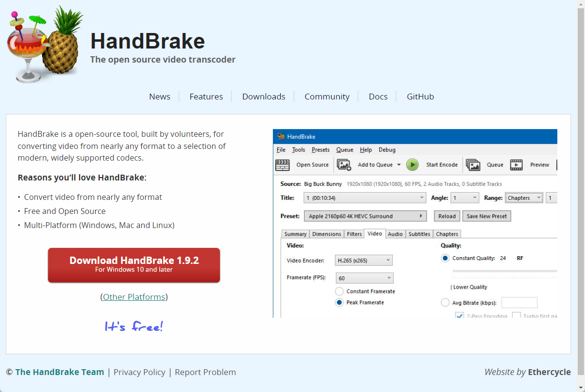Viewport: 585px width, 392px height.
Task: Open the Title dropdown showing 1 (00:10:34)
Action: [x=365, y=198]
